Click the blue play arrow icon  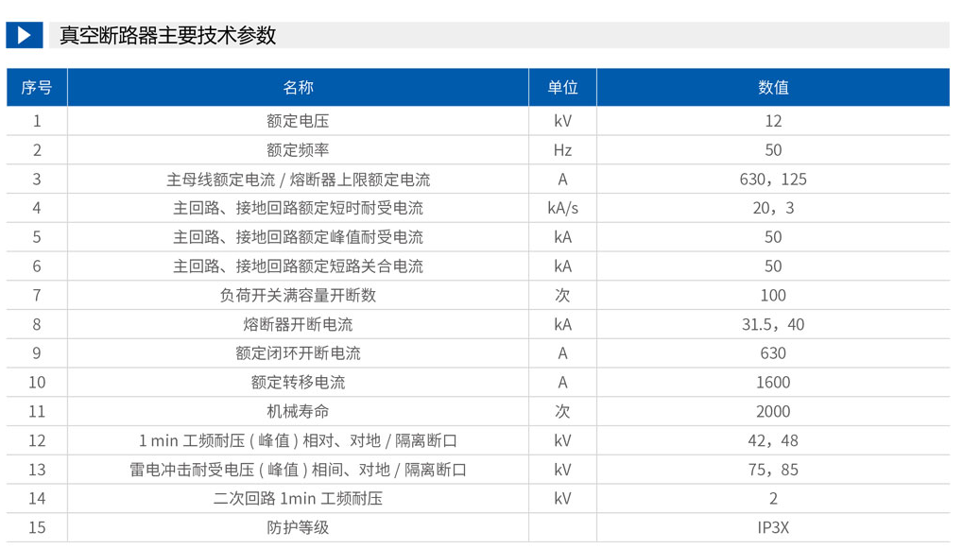point(25,35)
